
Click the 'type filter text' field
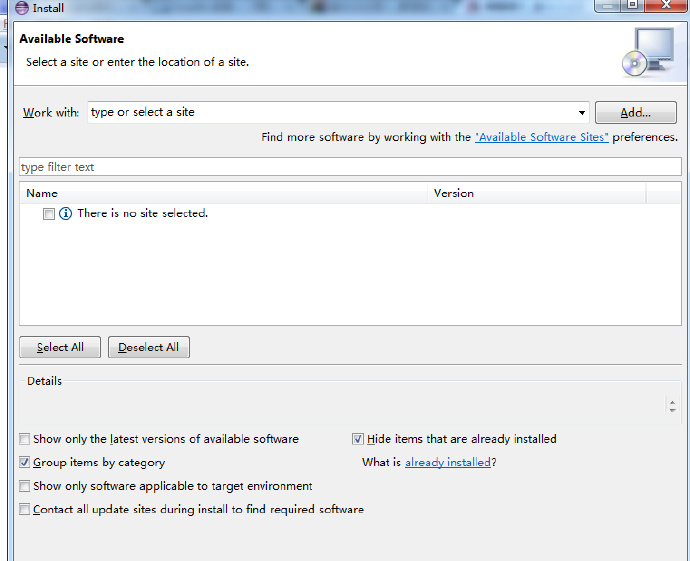(x=350, y=167)
